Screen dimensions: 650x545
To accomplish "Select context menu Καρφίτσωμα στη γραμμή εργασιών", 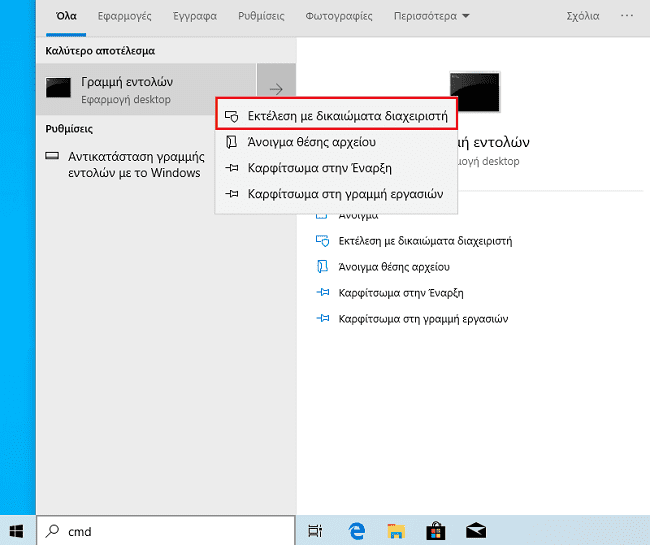I will (336, 194).
